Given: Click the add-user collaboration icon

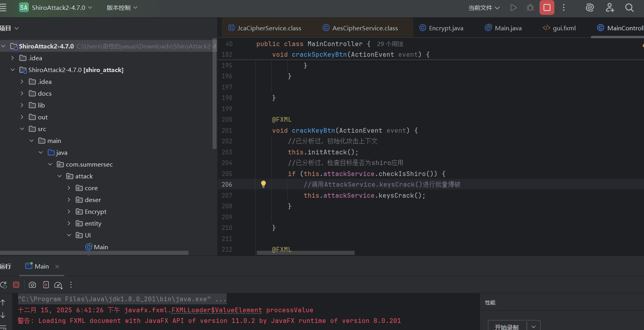Looking at the screenshot, I should pos(610,7).
